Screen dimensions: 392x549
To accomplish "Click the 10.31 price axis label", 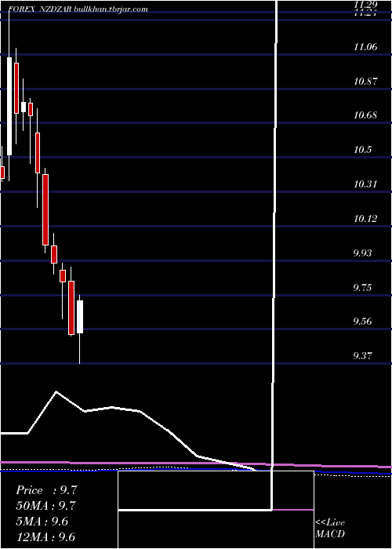I will coord(365,184).
